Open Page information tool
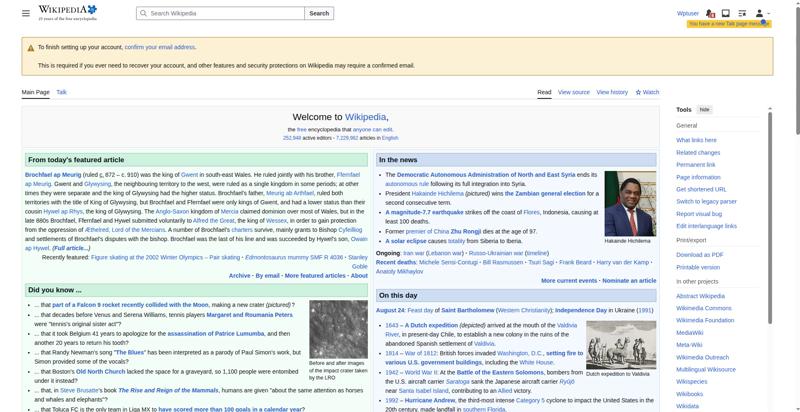The height and width of the screenshot is (412, 800). pyautogui.click(x=698, y=177)
